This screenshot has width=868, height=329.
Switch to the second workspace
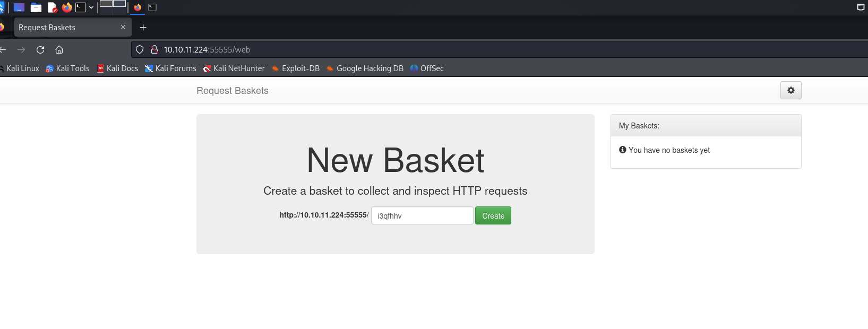click(119, 4)
